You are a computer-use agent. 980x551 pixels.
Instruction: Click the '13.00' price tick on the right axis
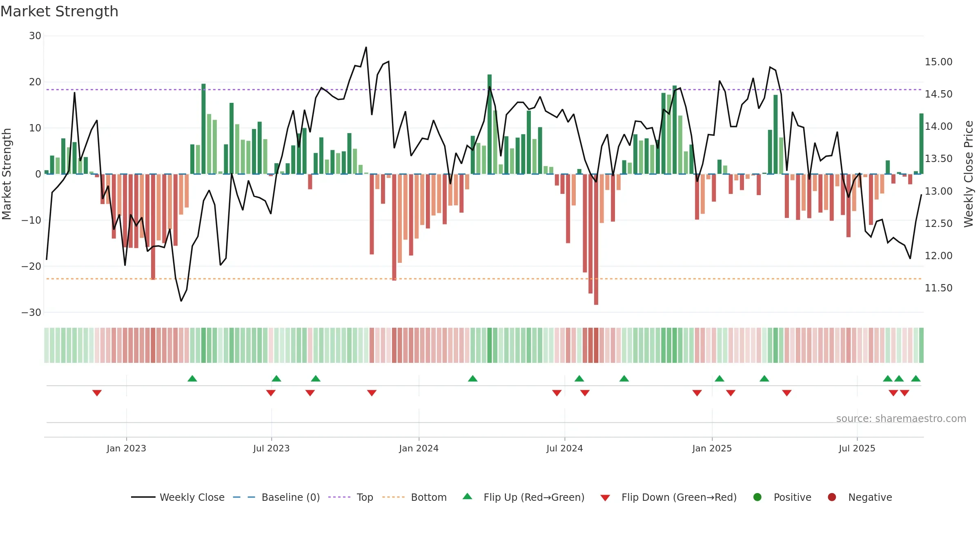(x=939, y=191)
